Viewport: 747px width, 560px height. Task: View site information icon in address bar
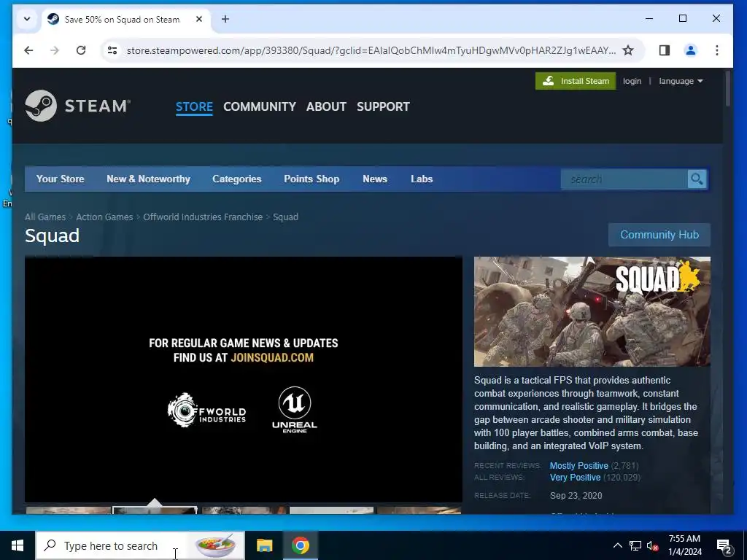point(112,50)
